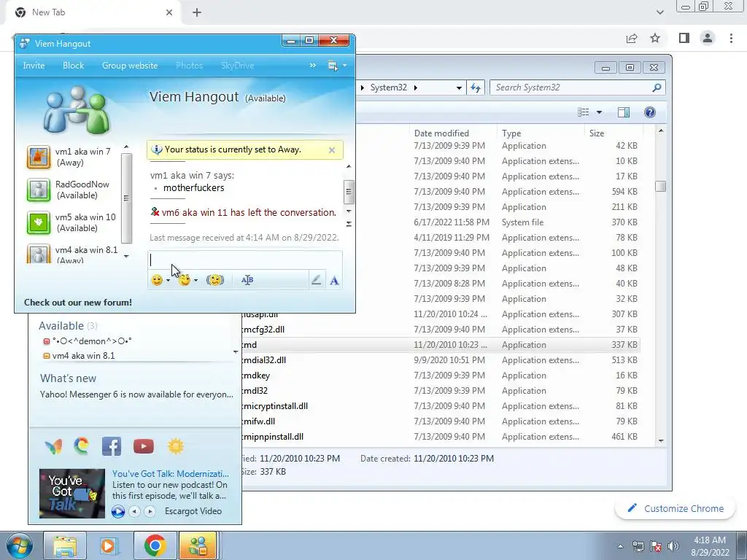Viewport: 747px width, 560px height.
Task: Click Block in the Messenger toolbar
Action: [x=74, y=66]
